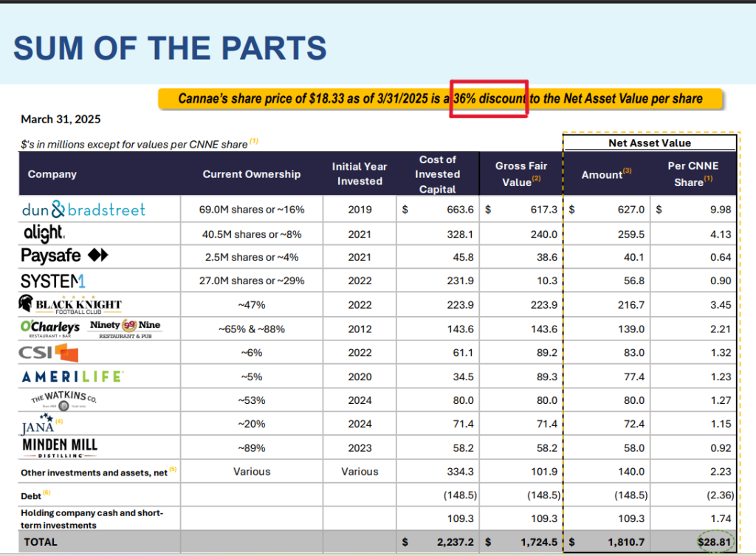756x556 pixels.
Task: Click the Sum of the Parts title
Action: pos(170,48)
